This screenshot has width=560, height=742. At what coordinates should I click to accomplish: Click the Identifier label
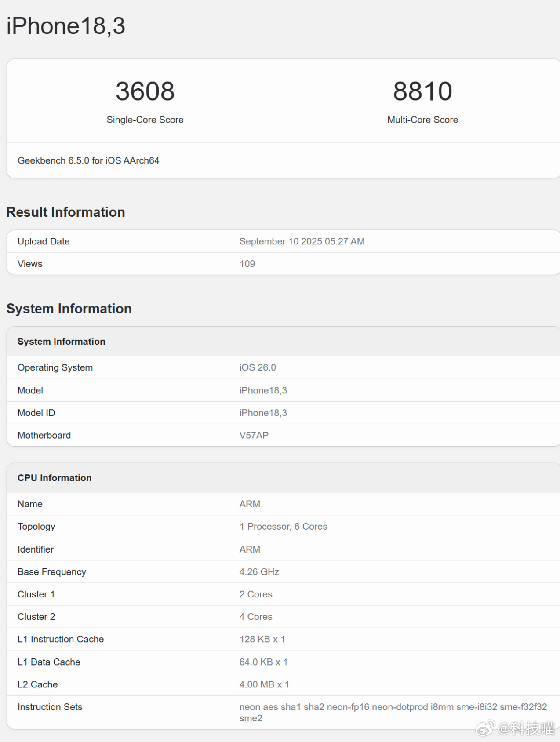point(36,549)
